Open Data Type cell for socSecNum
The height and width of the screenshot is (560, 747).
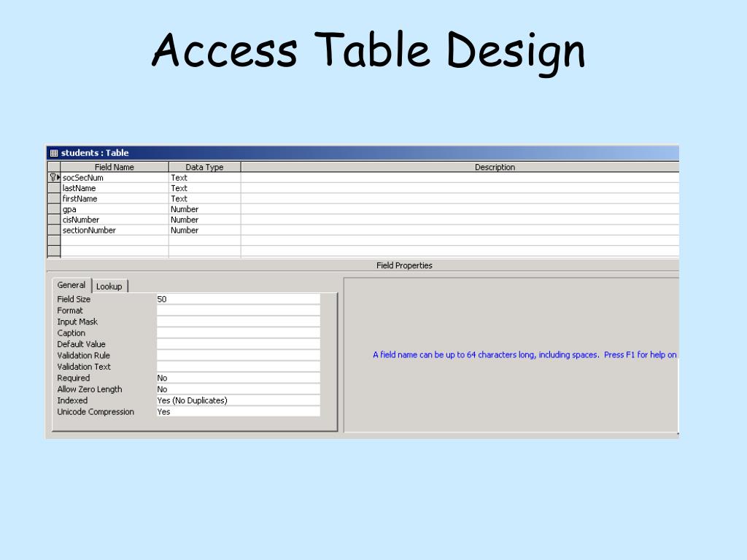click(x=205, y=178)
